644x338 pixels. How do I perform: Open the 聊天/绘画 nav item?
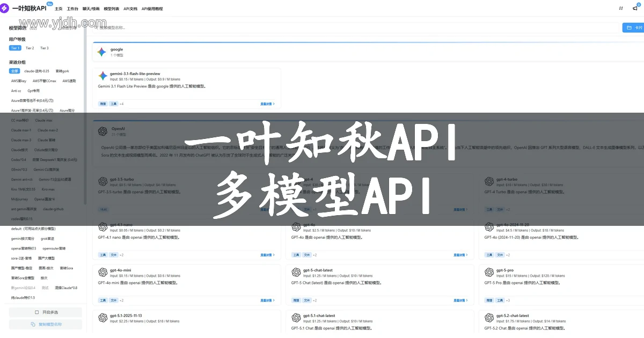[91, 9]
